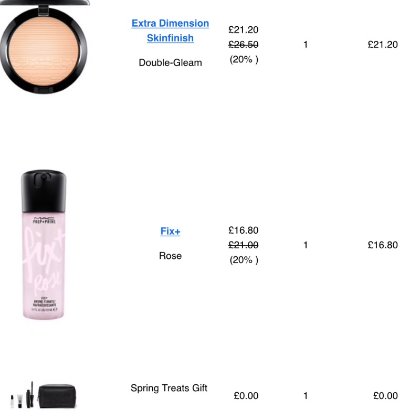Click the quantity 1 in the Skinfinish row
Screen dimensions: 420x420
(x=306, y=45)
